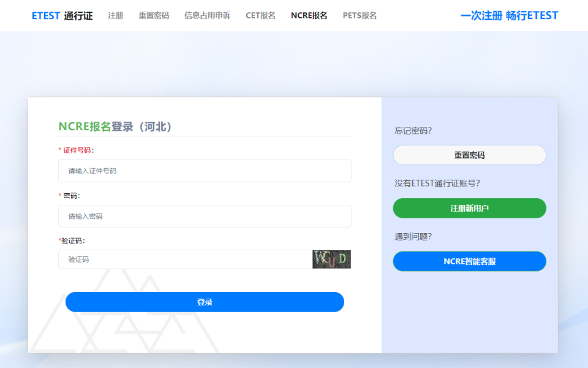Image resolution: width=588 pixels, height=368 pixels.
Task: Click the 重置密码 button under 忘记密码
Action: (x=469, y=155)
